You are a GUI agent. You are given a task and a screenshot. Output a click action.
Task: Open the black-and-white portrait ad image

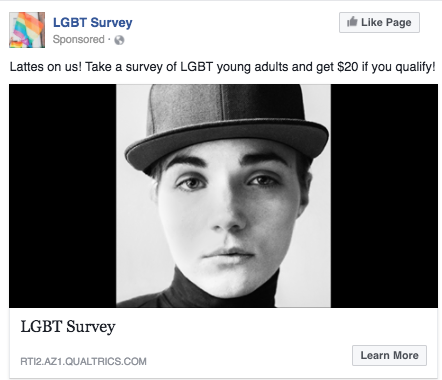pos(223,196)
